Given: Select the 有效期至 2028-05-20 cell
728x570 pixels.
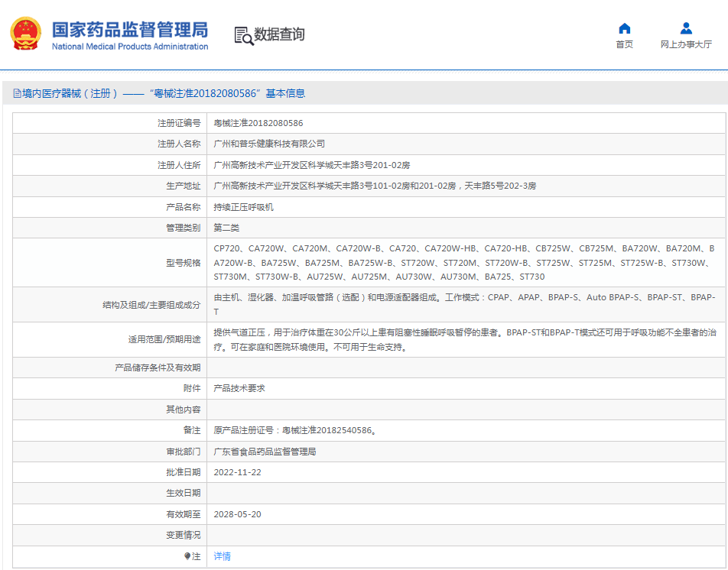Looking at the screenshot, I should 236,514.
